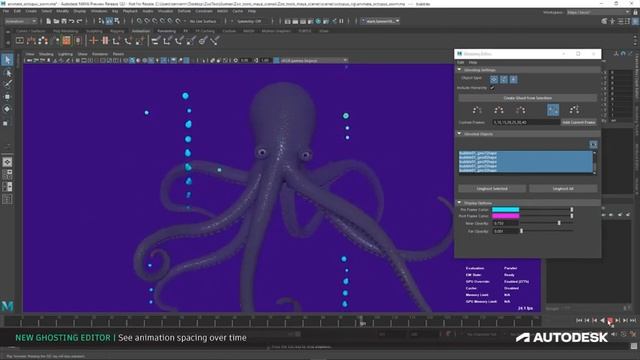Click select ghosted objects icon above list

(x=593, y=144)
